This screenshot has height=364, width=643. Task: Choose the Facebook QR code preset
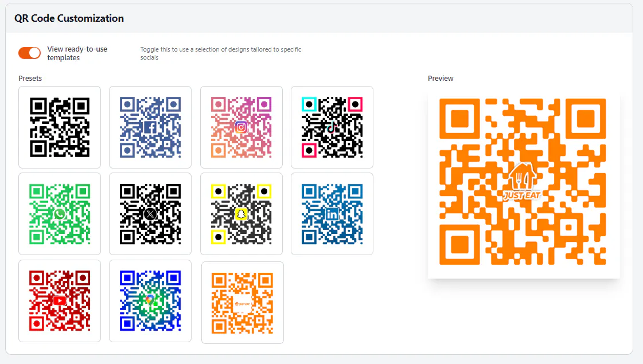pos(150,127)
